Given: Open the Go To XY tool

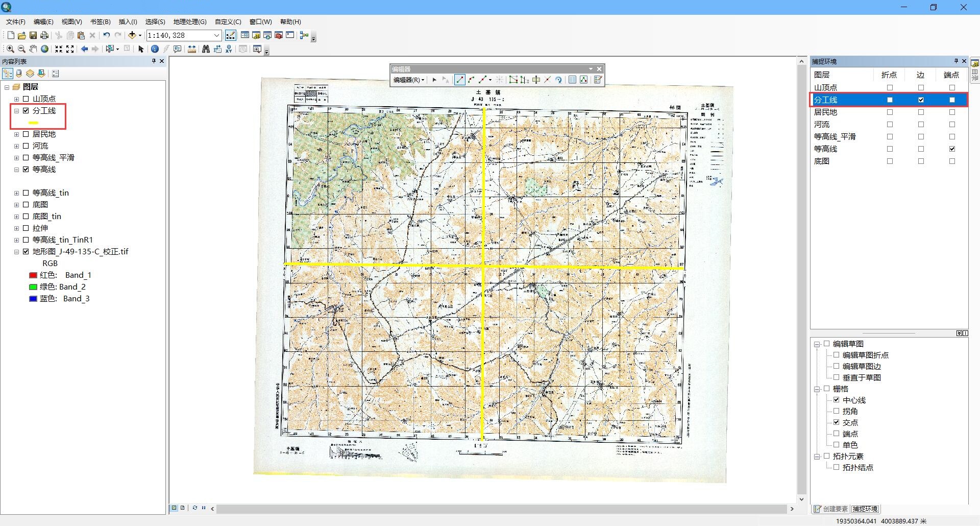Looking at the screenshot, I should [x=228, y=49].
